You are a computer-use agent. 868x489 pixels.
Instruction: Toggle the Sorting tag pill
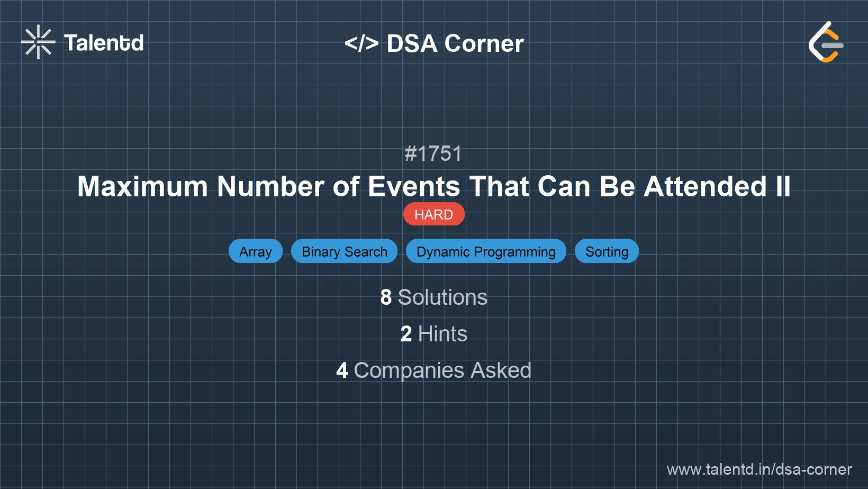(606, 251)
